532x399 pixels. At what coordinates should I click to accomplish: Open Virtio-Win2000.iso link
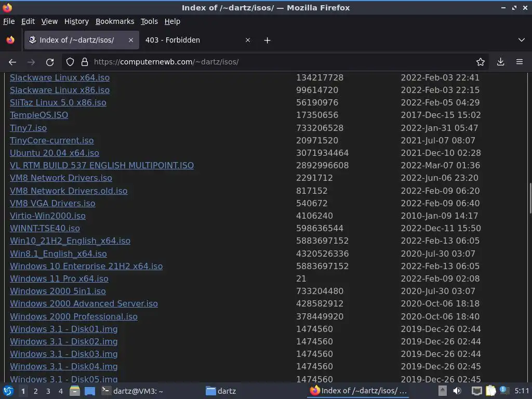pyautogui.click(x=48, y=216)
